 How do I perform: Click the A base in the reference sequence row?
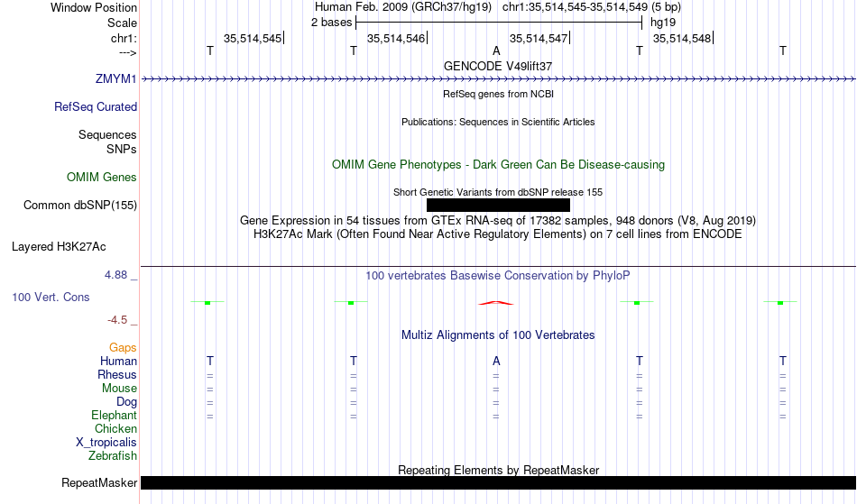click(x=496, y=50)
